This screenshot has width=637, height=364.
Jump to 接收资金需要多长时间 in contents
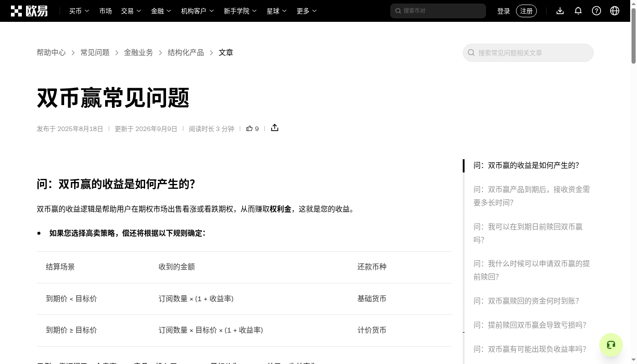pos(532,196)
